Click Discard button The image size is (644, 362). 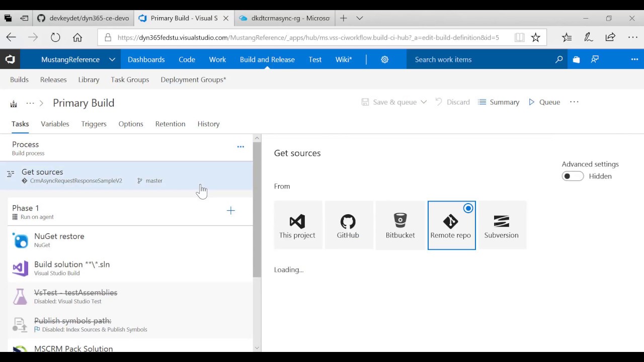tap(453, 102)
